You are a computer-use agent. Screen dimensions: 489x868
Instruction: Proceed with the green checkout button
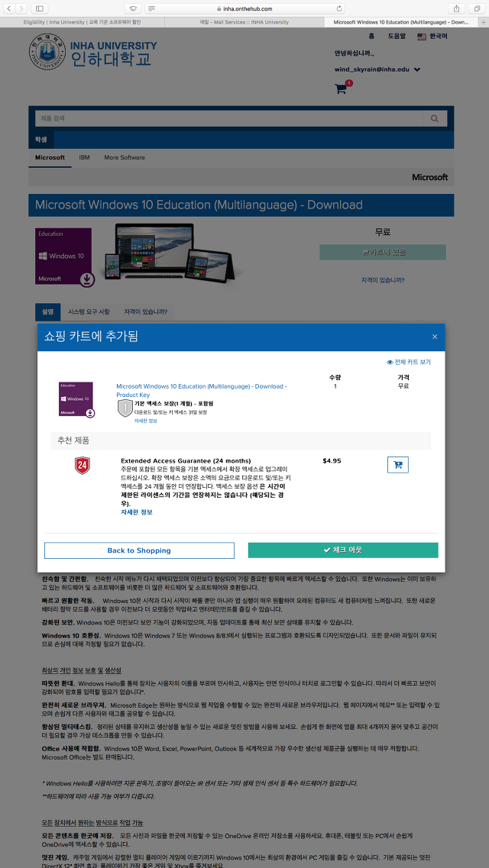coord(343,550)
